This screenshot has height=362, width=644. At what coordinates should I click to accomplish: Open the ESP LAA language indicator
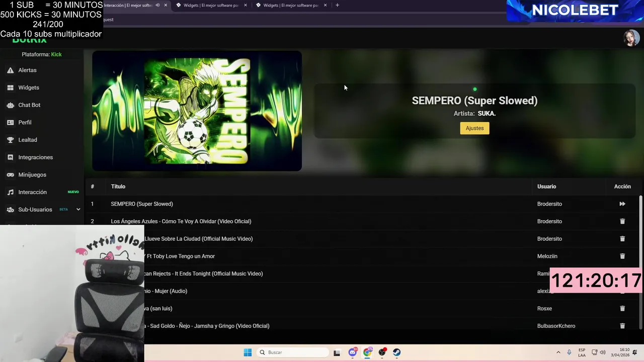tap(582, 352)
